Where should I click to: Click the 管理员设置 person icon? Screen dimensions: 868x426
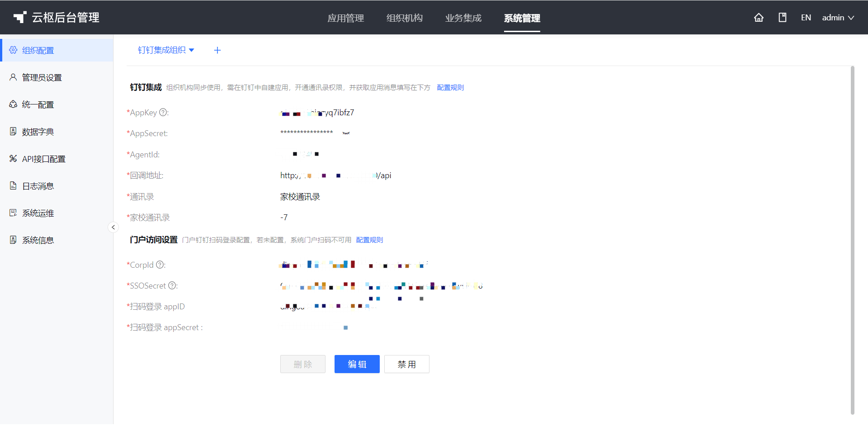13,77
